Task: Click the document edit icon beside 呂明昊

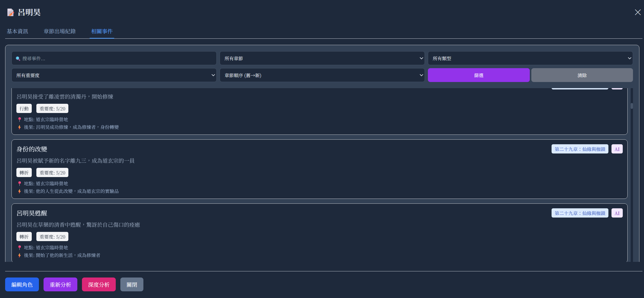Action: 10,12
